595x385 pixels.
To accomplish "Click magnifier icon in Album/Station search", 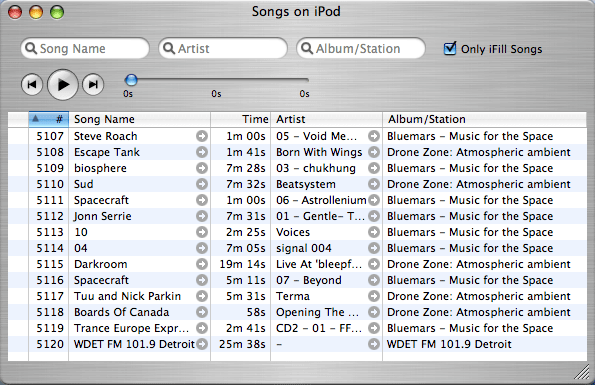I will coord(307,48).
